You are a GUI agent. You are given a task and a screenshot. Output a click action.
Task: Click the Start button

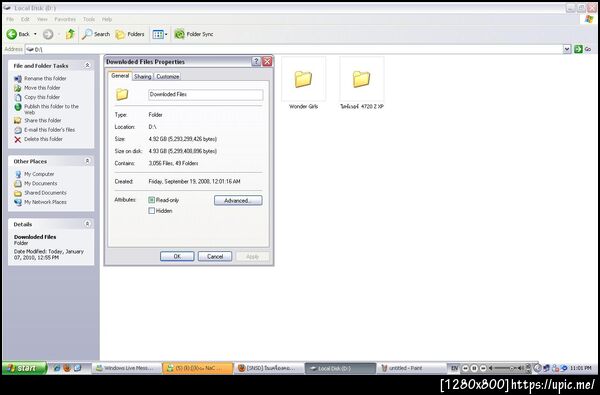click(24, 368)
